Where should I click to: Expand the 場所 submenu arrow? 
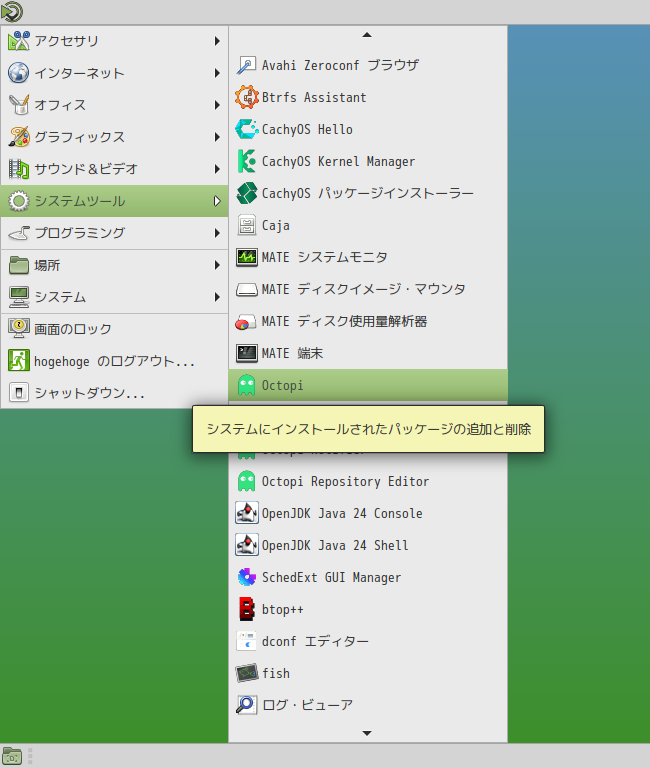click(217, 265)
